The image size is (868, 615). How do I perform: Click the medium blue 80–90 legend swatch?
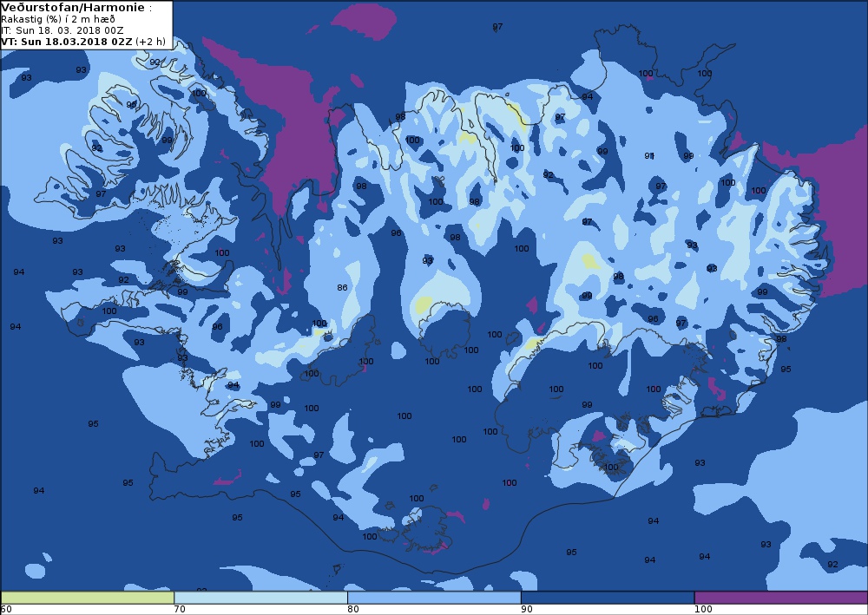(x=434, y=598)
